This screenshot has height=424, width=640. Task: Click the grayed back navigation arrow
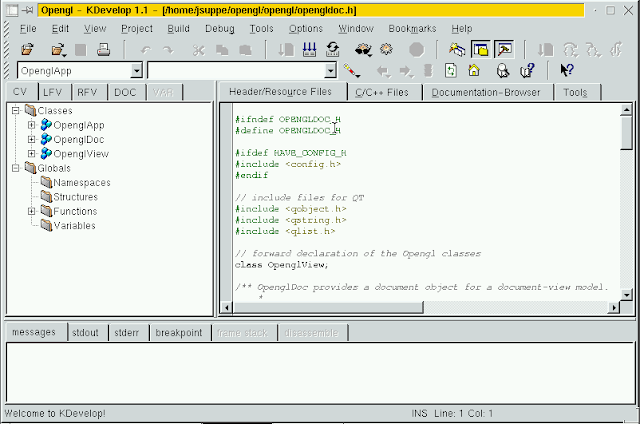(383, 71)
